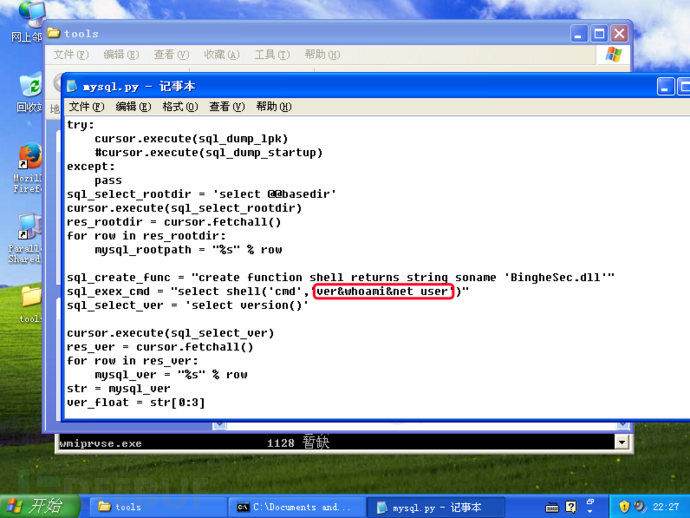Select the Parallels Shared Folders desktop icon
The width and height of the screenshot is (690, 518).
[x=26, y=239]
